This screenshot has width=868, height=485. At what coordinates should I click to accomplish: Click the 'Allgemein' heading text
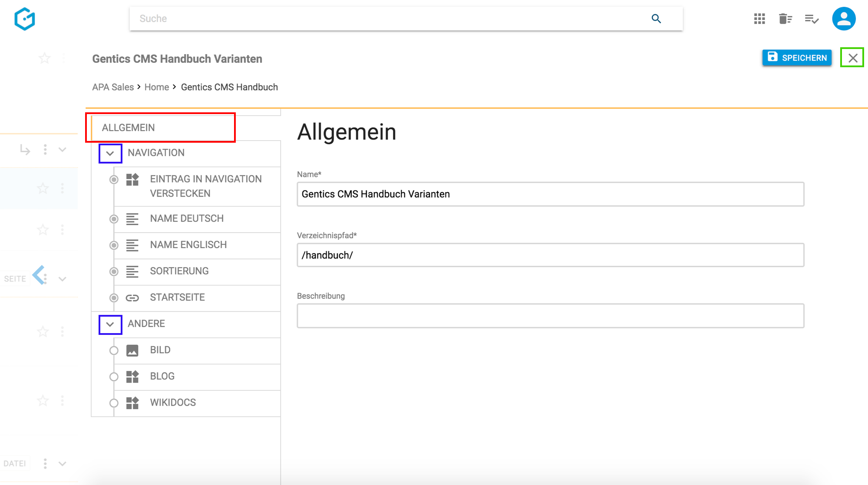tap(347, 132)
